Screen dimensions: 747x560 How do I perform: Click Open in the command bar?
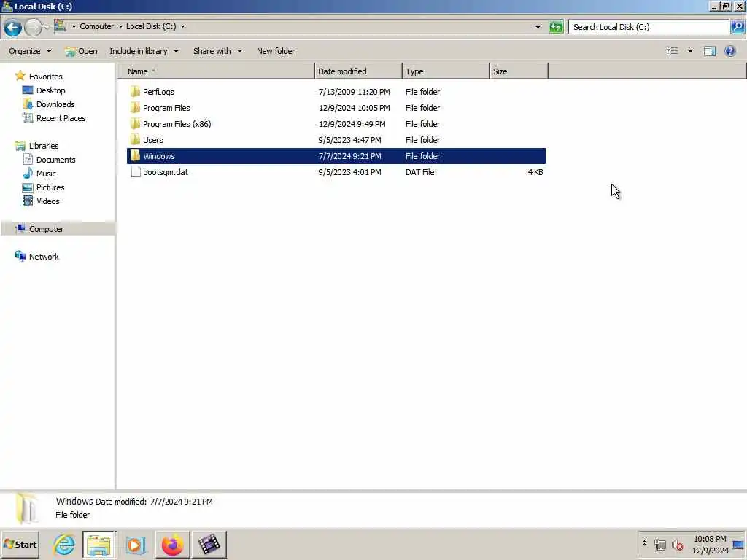pos(81,51)
